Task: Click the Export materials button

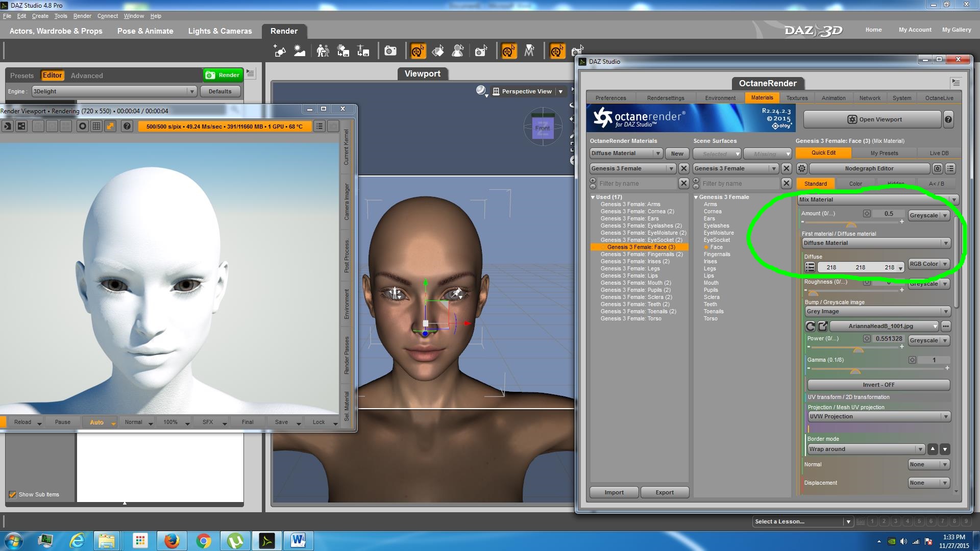Action: tap(664, 492)
